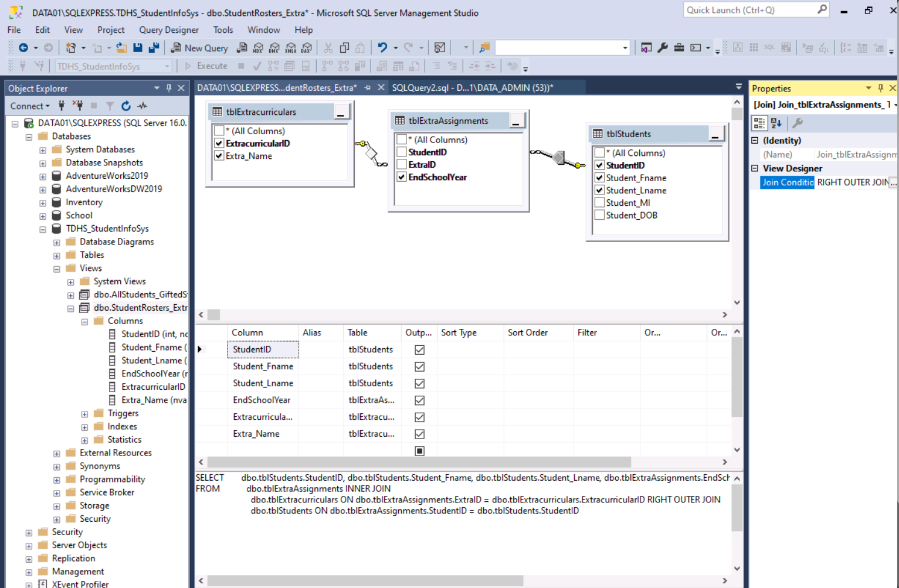Open a new XMLA query icon
The height and width of the screenshot is (588, 899).
click(291, 48)
